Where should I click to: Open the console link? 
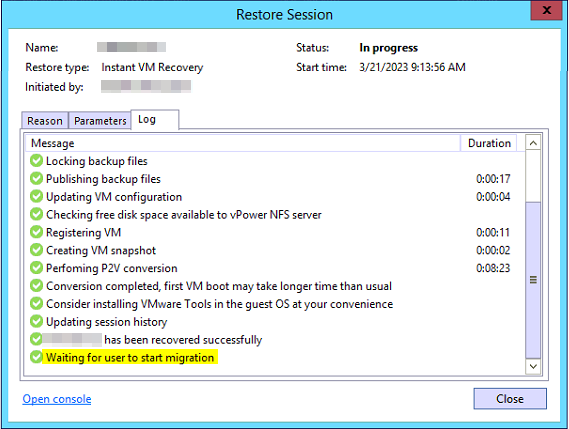point(57,399)
